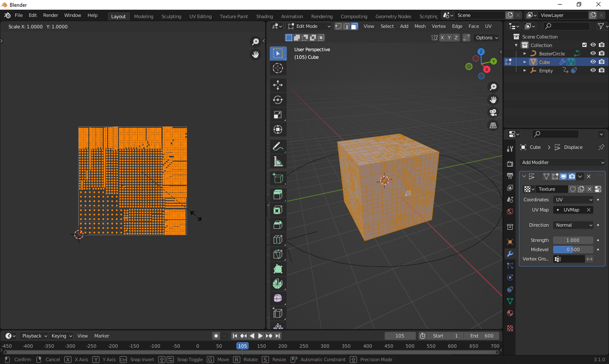Click the UV editor pan hand icon
The width and height of the screenshot is (609, 364).
[255, 54]
